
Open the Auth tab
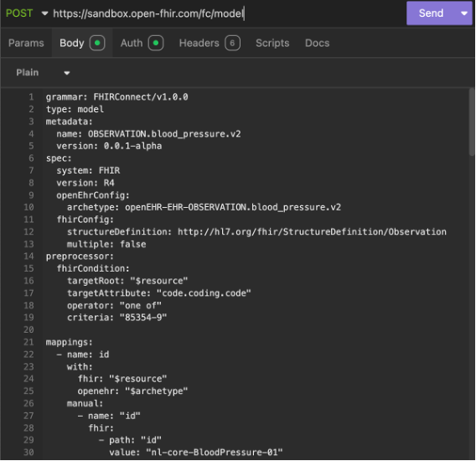(132, 43)
